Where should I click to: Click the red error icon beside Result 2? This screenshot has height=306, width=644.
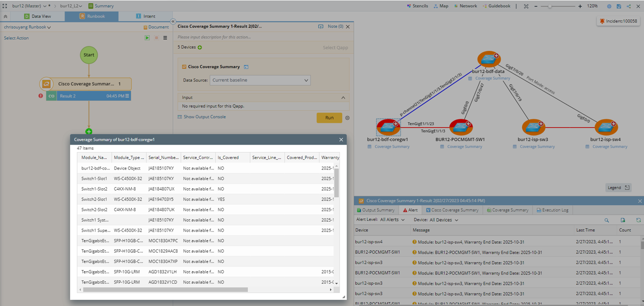tap(41, 96)
